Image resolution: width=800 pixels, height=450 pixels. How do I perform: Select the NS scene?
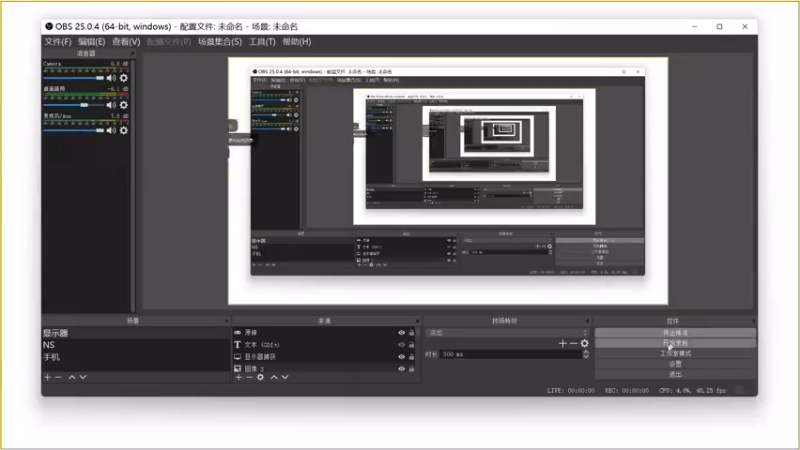click(136, 345)
